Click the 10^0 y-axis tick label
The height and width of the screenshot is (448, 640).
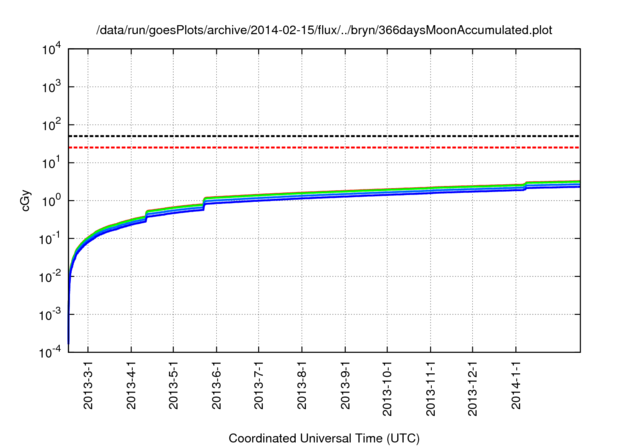pyautogui.click(x=50, y=201)
